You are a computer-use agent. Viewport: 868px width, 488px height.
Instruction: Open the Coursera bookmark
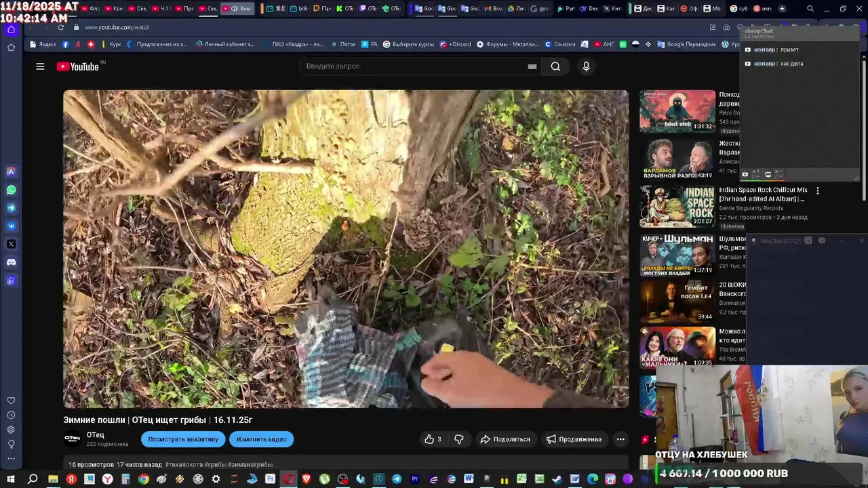pyautogui.click(x=560, y=44)
